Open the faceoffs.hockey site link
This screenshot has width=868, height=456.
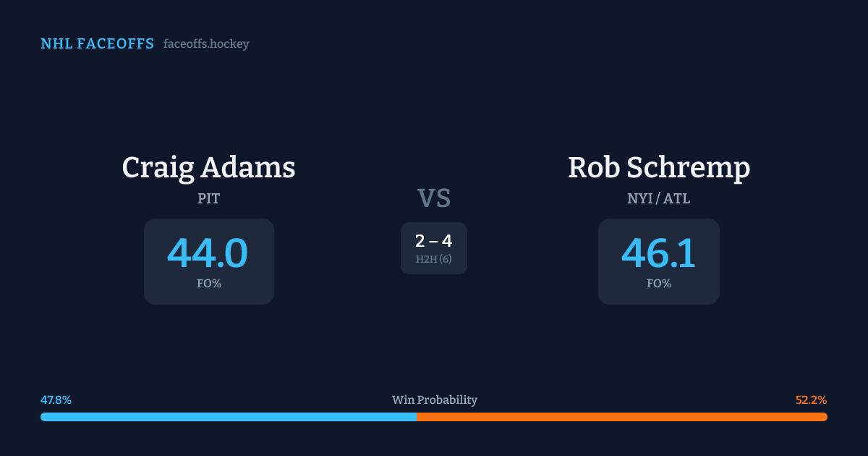coord(206,44)
